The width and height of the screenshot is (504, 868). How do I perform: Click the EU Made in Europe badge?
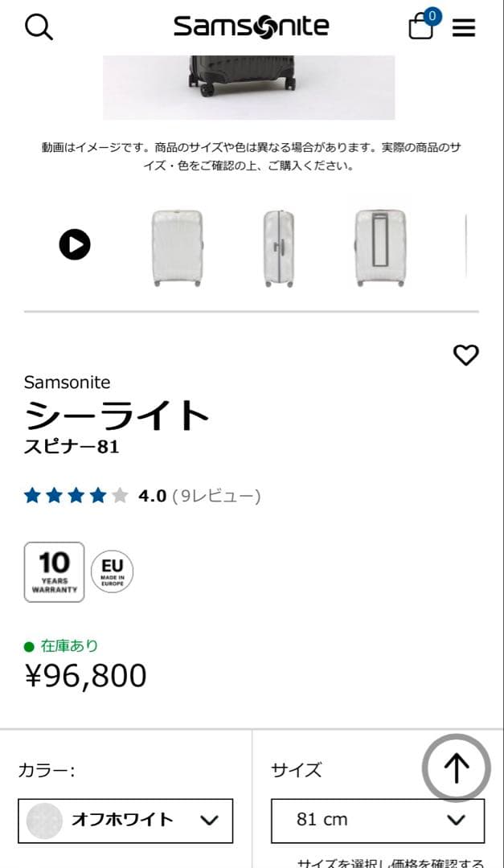click(x=111, y=571)
